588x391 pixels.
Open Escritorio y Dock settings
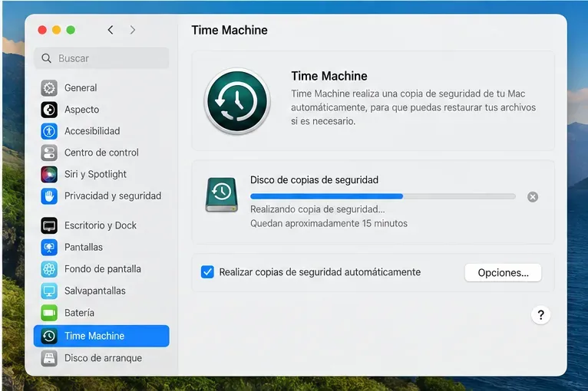coord(100,225)
